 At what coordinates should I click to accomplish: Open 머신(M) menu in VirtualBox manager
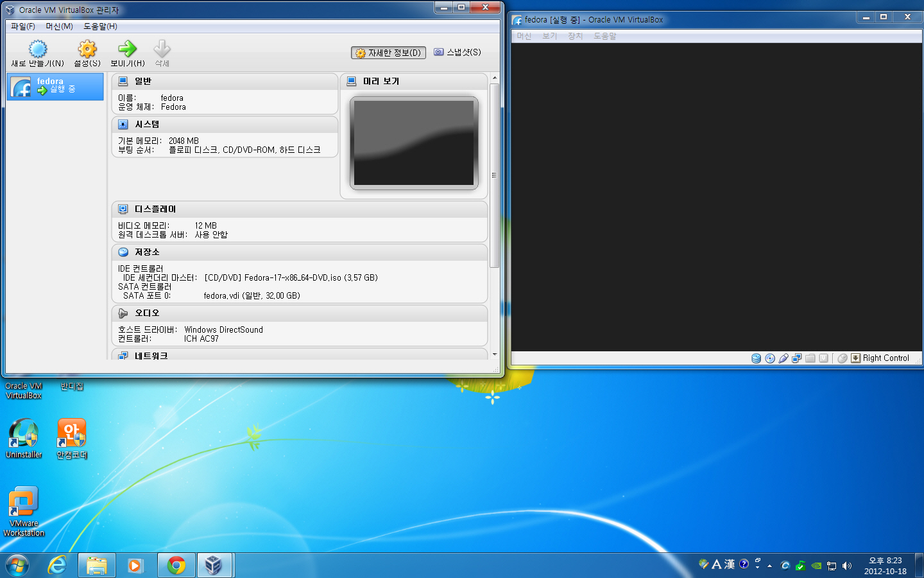point(59,26)
